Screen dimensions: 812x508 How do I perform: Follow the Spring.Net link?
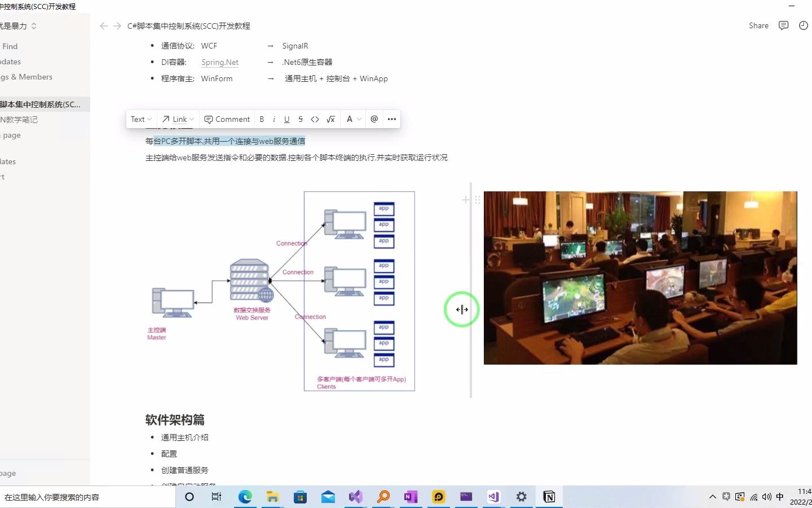219,62
